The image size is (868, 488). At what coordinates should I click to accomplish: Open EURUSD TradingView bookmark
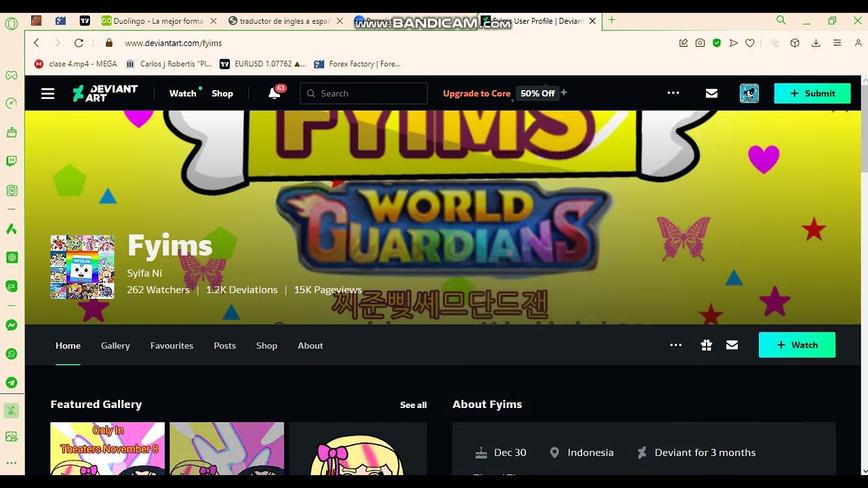tap(263, 64)
